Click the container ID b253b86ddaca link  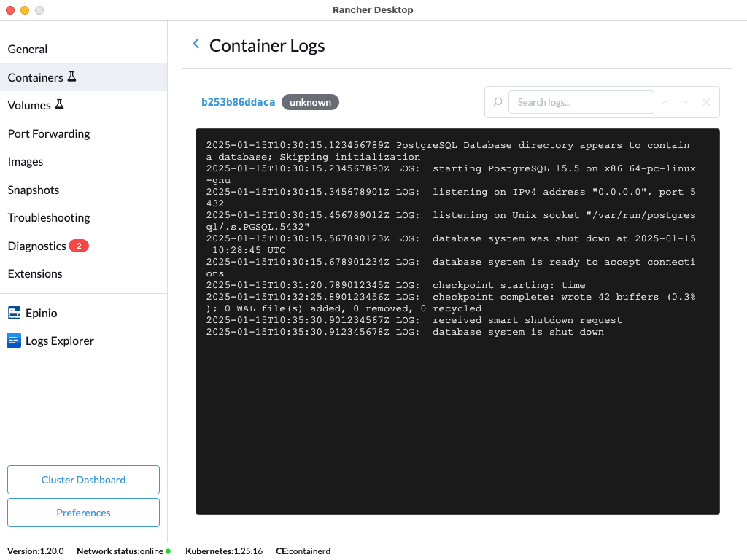point(238,102)
